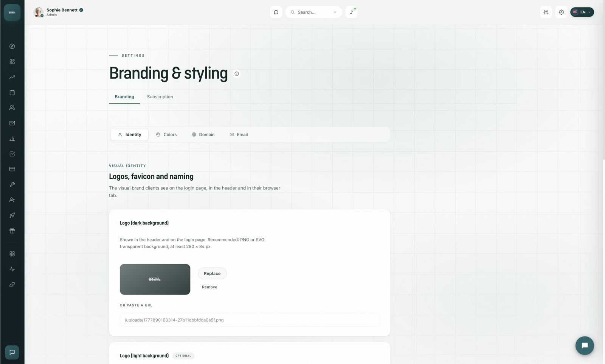Click the Remove logo link
This screenshot has width=605, height=364.
tap(209, 287)
